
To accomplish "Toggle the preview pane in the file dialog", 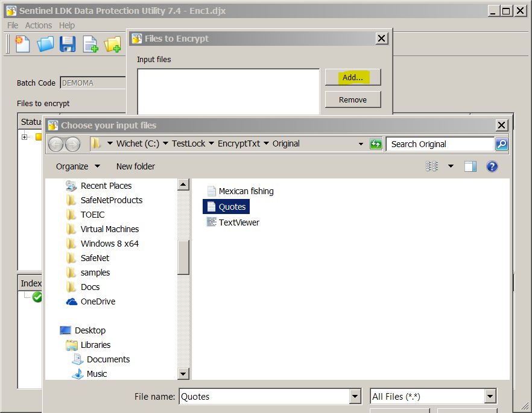I will click(470, 166).
